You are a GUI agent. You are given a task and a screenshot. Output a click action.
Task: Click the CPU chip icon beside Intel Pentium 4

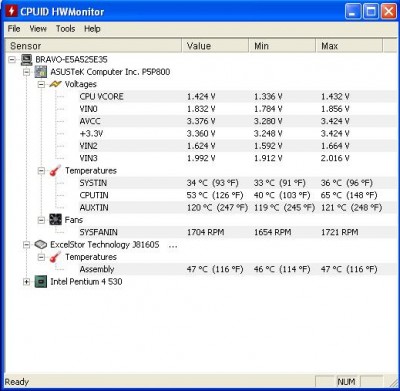tap(41, 282)
